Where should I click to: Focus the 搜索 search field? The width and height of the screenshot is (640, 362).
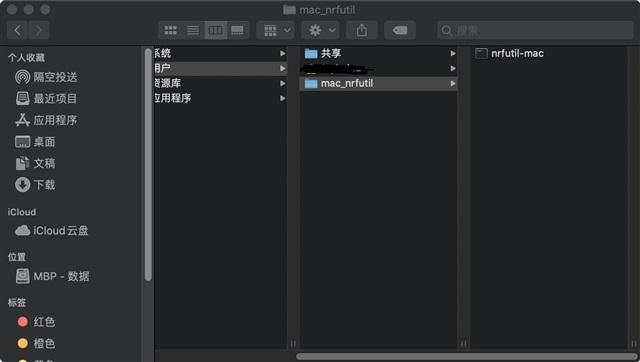[535, 30]
